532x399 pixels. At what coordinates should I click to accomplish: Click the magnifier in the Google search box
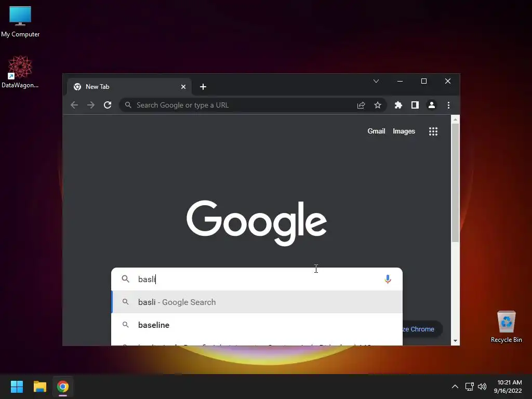point(126,279)
